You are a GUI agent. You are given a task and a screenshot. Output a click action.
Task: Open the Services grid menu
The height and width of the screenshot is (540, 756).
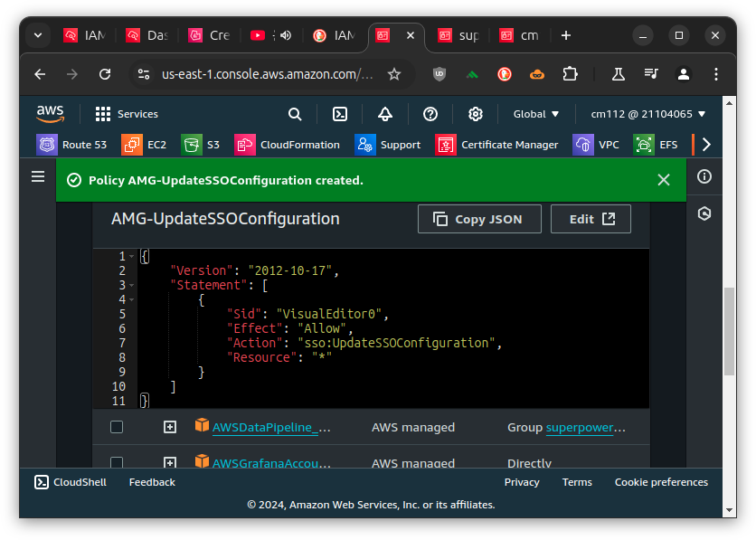(127, 114)
